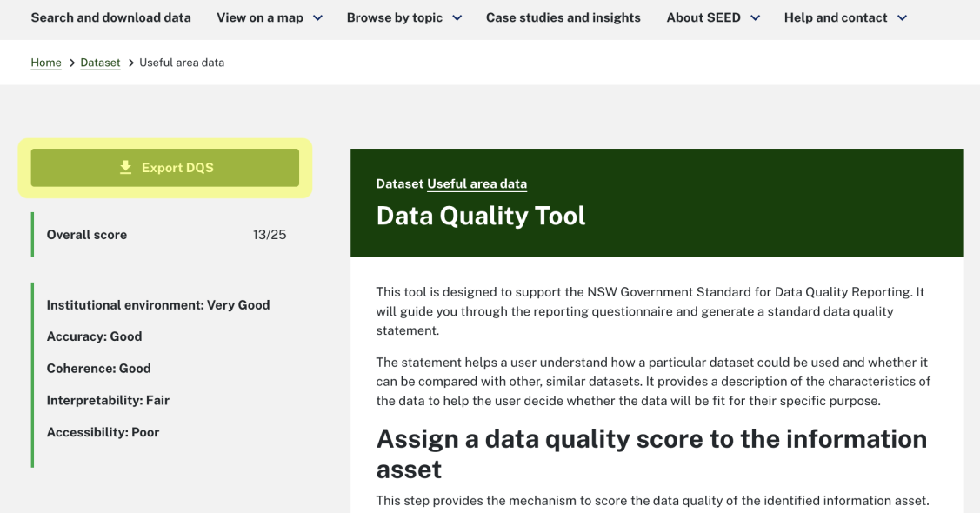This screenshot has height=513, width=980.
Task: Expand the View on a map chevron
Action: (317, 18)
